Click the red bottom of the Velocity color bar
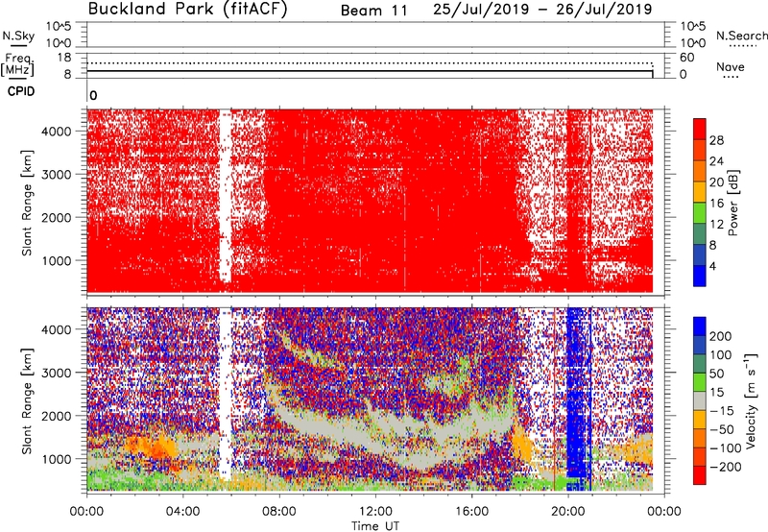 click(x=700, y=475)
